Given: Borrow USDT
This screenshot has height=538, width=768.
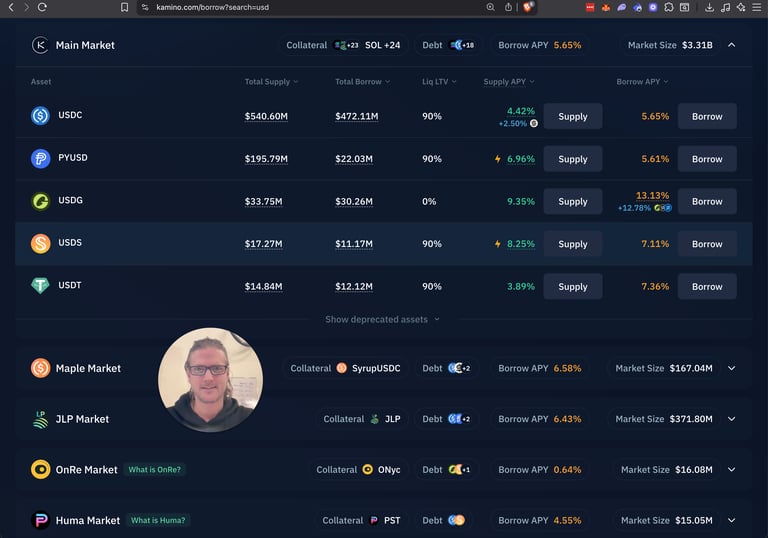Looking at the screenshot, I should tap(707, 287).
